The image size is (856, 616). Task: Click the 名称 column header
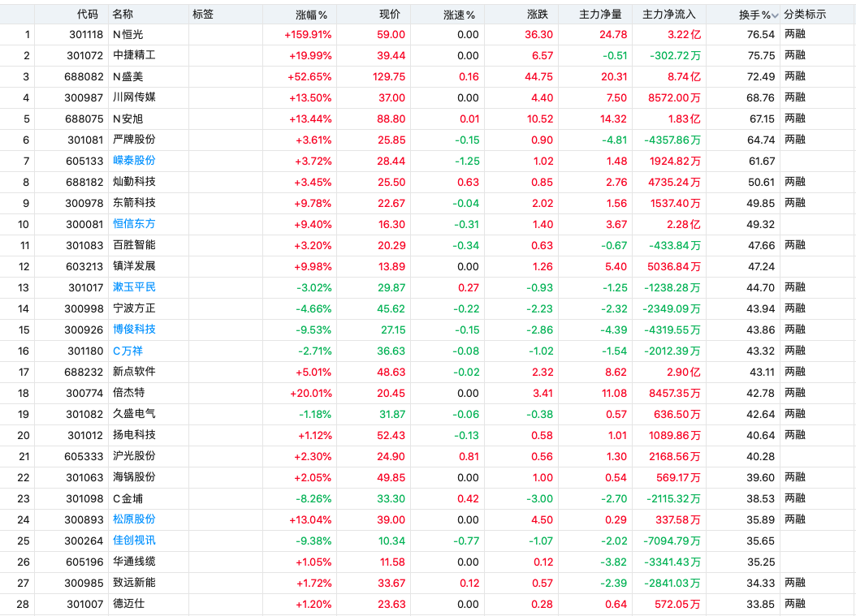[x=123, y=14]
